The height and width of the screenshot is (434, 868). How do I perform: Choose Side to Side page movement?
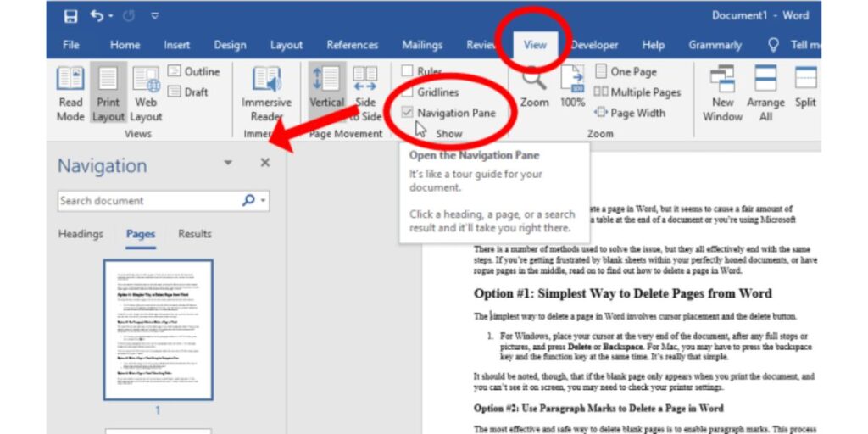pyautogui.click(x=365, y=94)
